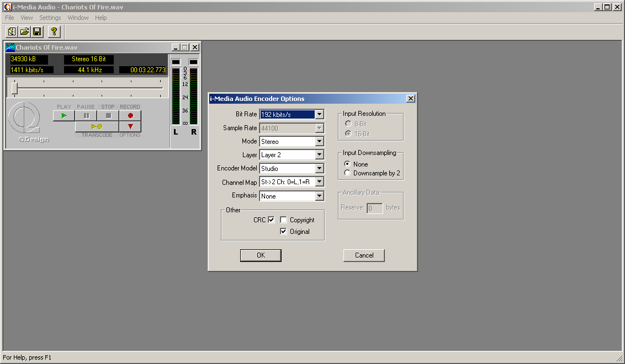Expand the Emphasis dropdown

click(x=319, y=196)
